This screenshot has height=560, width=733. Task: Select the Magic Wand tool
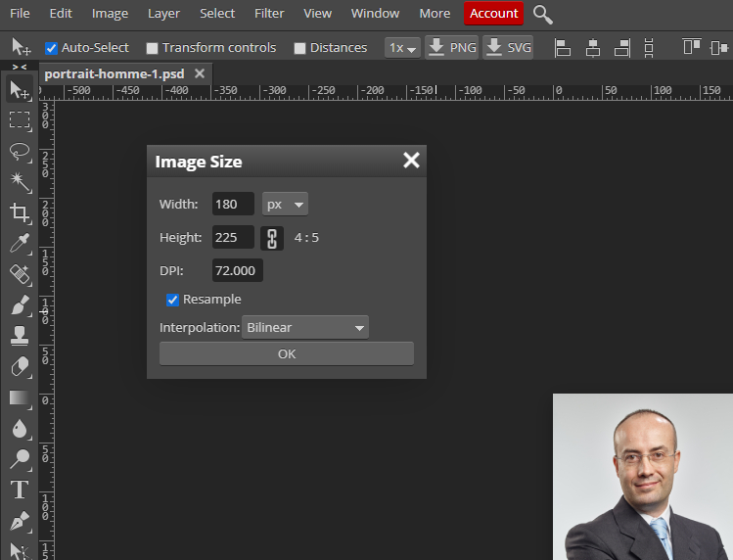[x=20, y=182]
